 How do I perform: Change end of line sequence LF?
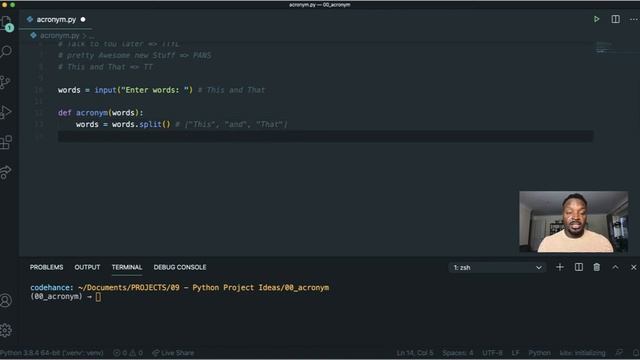pos(516,353)
